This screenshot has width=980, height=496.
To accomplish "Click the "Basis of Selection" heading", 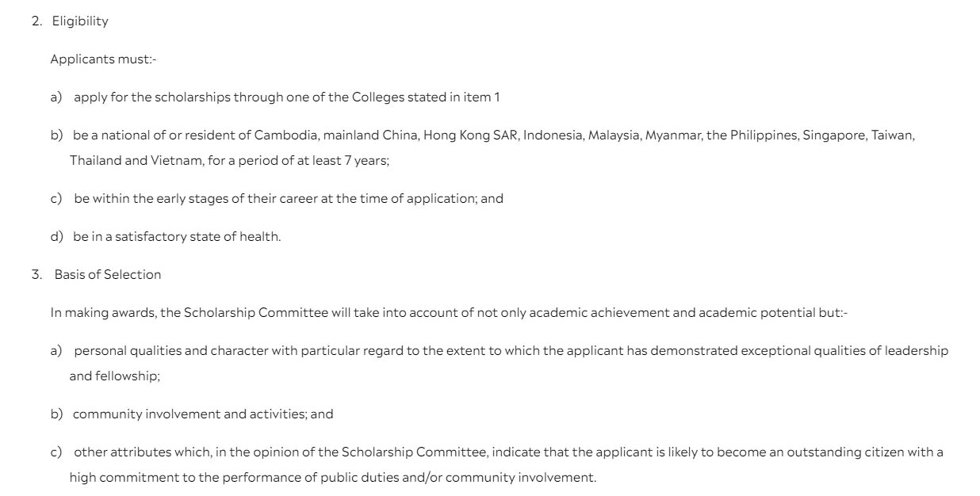I will [107, 275].
